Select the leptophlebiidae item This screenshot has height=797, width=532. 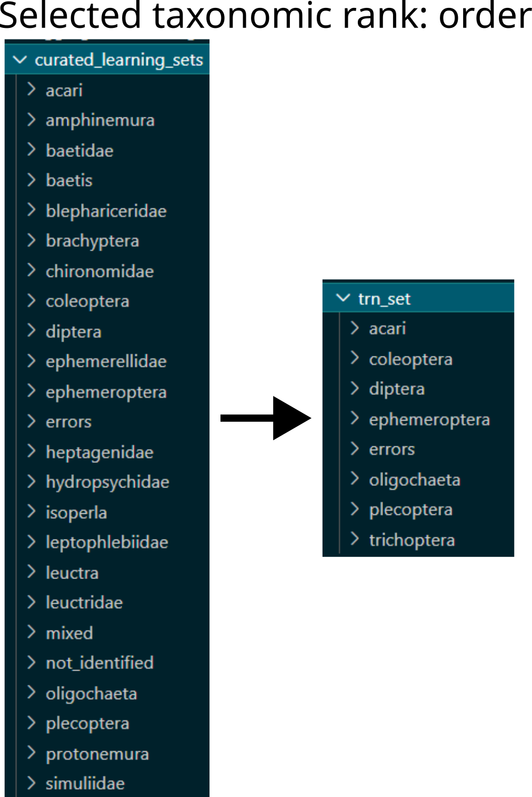point(107,542)
